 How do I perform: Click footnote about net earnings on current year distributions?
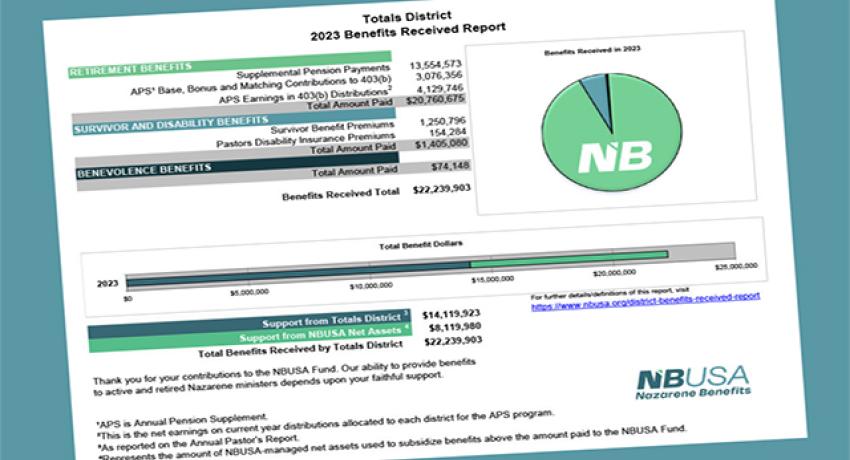coord(326,424)
